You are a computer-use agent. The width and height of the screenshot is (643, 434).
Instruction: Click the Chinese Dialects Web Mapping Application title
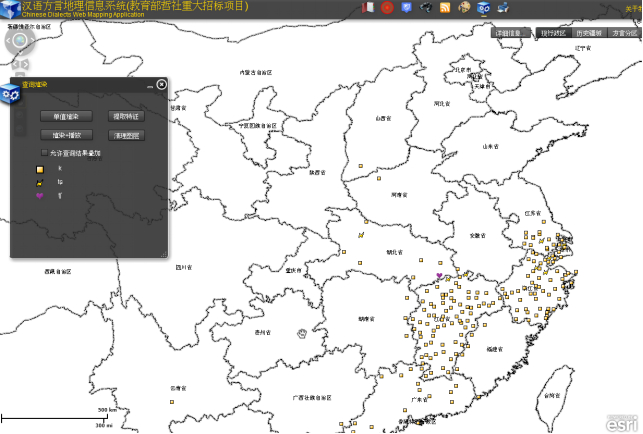83,14
